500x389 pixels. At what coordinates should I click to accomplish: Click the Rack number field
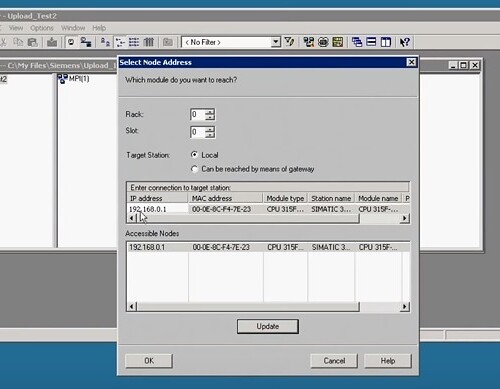click(198, 114)
